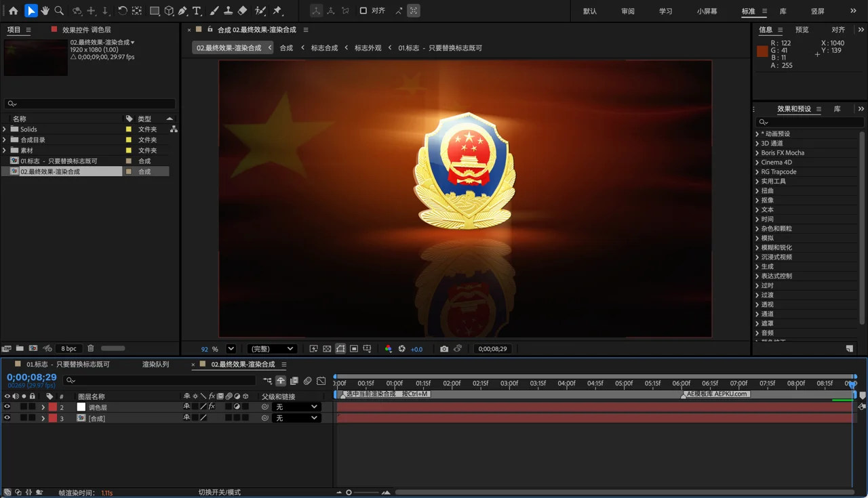
Task: Click the red label swatch of 调色层 layer
Action: point(52,407)
